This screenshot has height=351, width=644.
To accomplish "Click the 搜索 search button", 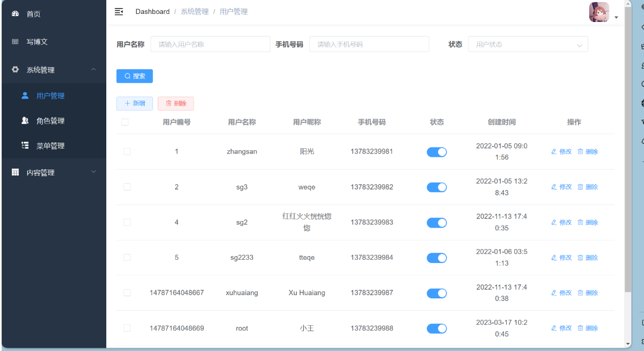I will 134,76.
